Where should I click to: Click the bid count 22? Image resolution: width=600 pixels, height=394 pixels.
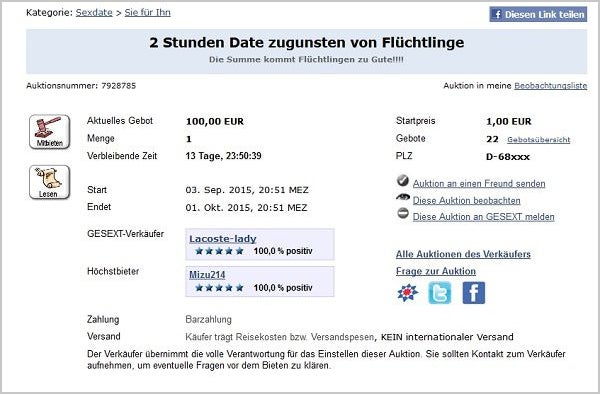492,139
